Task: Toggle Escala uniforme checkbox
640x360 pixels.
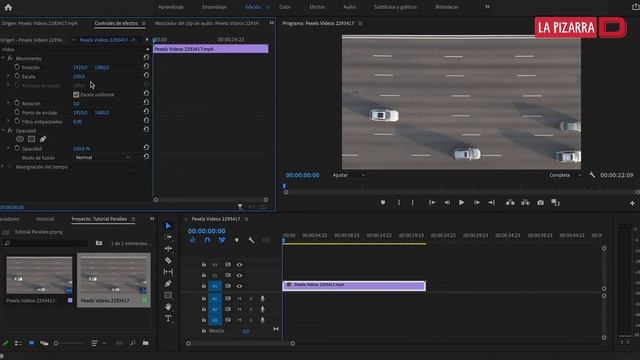Action: (x=76, y=95)
